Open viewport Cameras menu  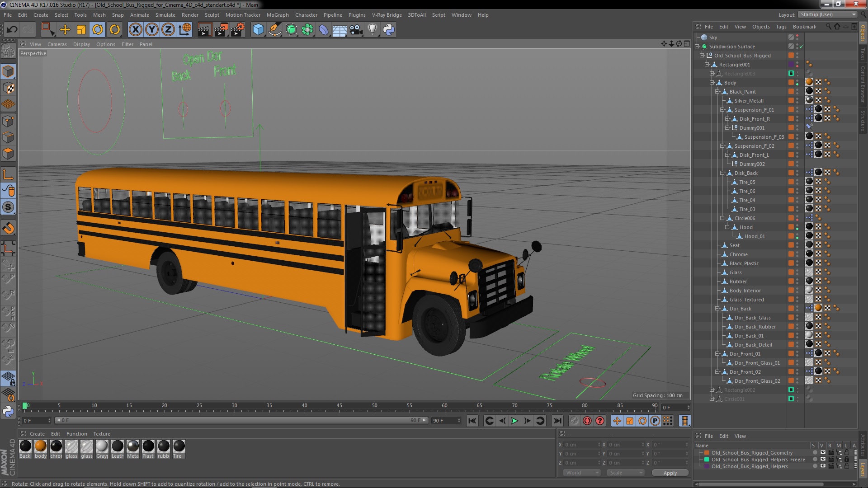click(57, 44)
